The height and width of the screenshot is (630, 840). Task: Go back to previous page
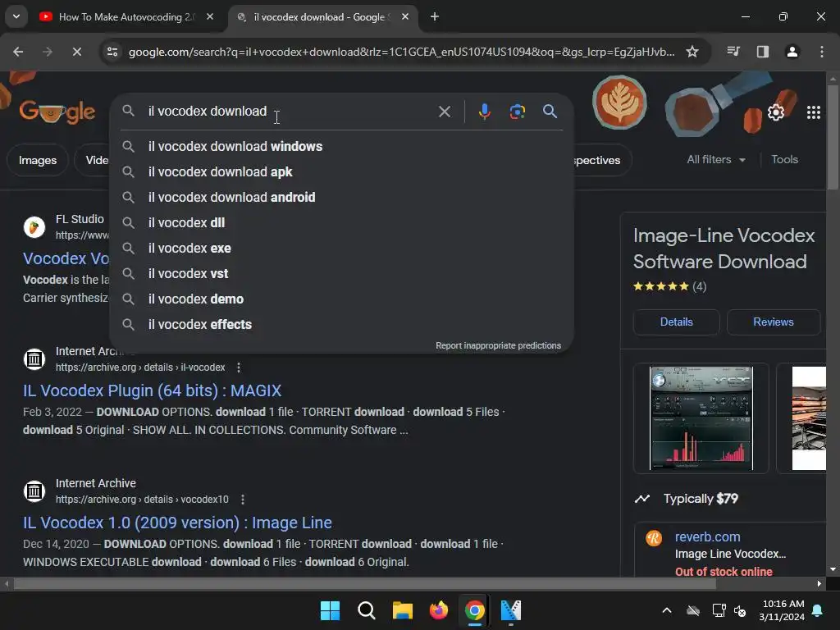pyautogui.click(x=18, y=52)
